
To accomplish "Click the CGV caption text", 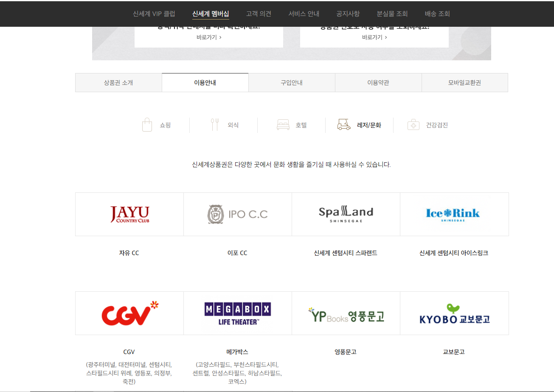I will [x=129, y=352].
